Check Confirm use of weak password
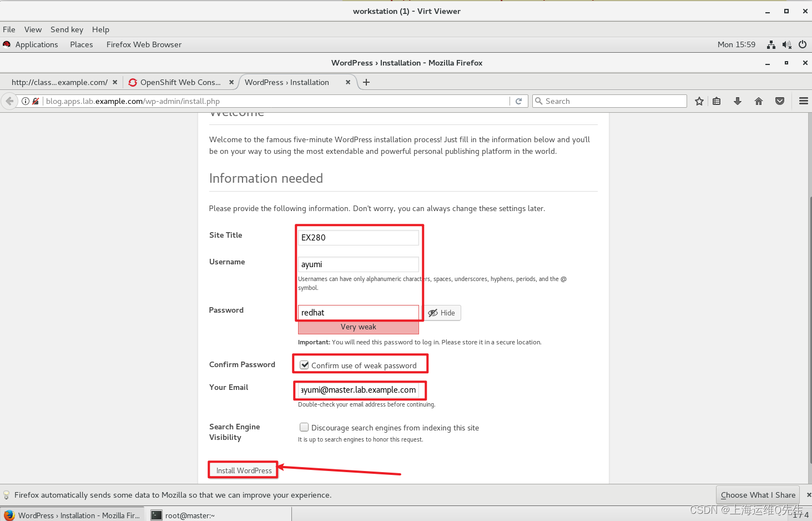 pyautogui.click(x=304, y=365)
